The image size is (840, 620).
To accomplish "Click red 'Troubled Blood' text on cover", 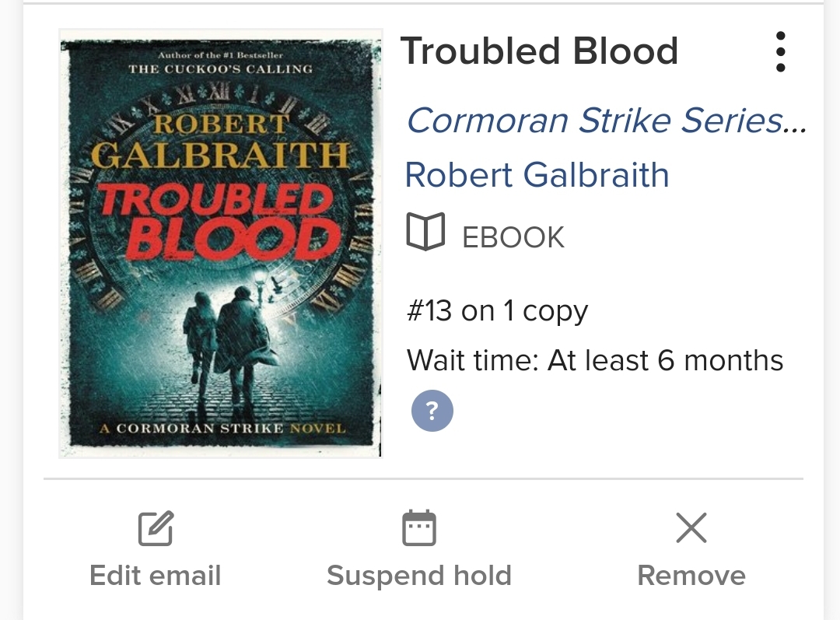I will (219, 221).
